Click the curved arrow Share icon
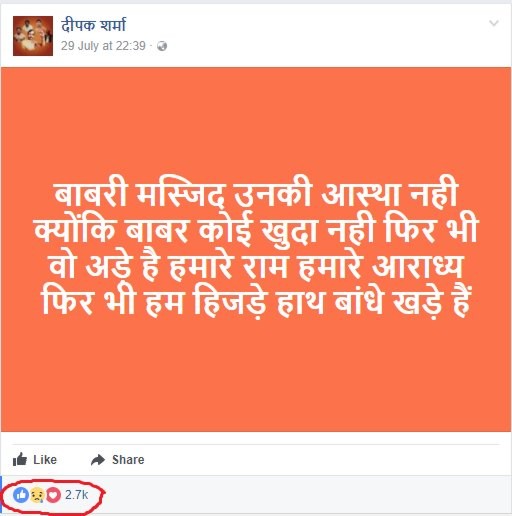 [98, 460]
